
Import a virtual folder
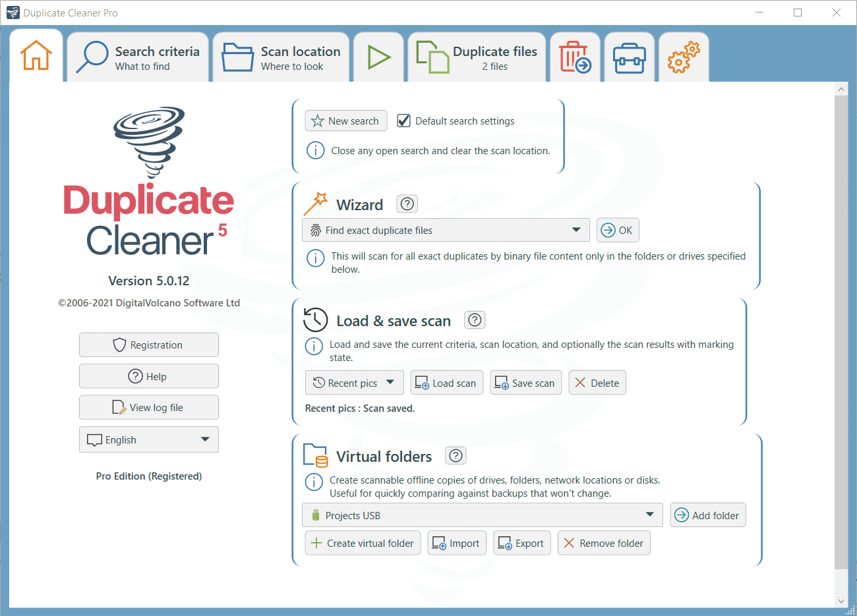pos(457,543)
